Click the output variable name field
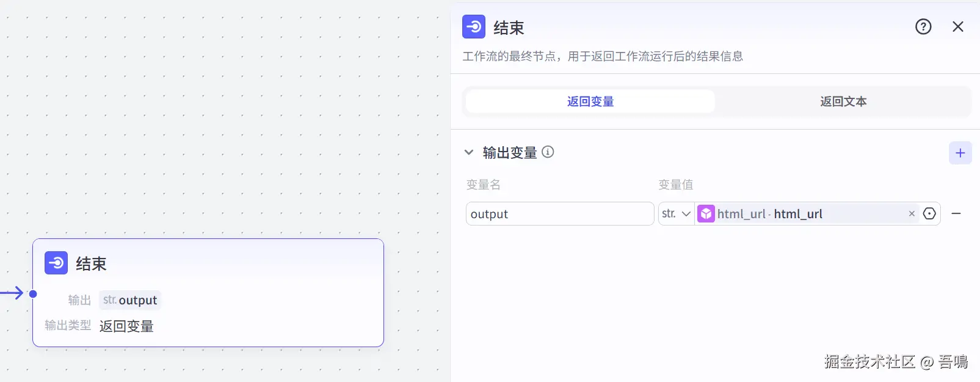Screen dimensions: 980x382 click(x=559, y=214)
